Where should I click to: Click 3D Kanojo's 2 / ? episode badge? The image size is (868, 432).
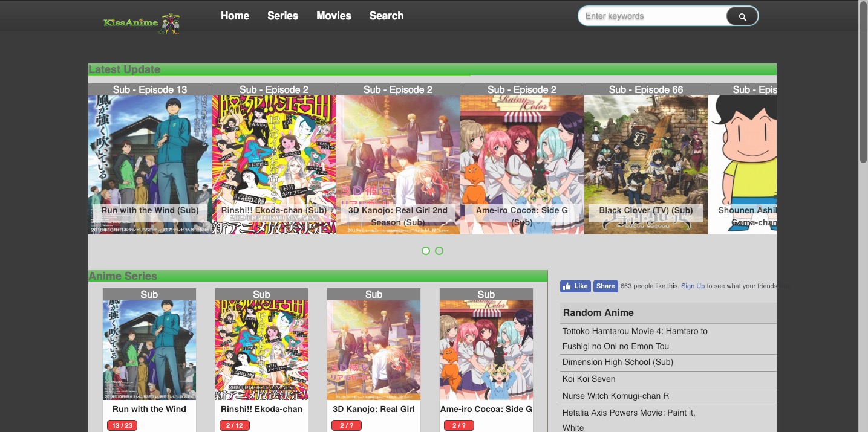[x=347, y=425]
